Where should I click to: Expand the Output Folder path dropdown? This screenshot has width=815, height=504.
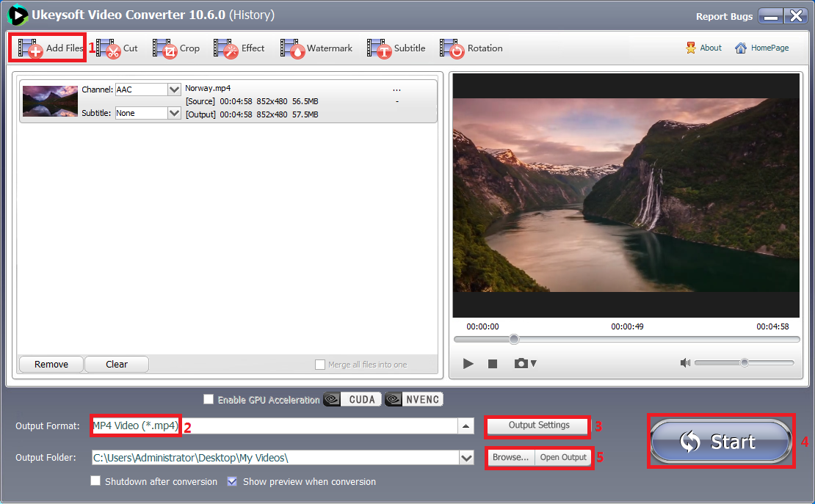(x=466, y=458)
